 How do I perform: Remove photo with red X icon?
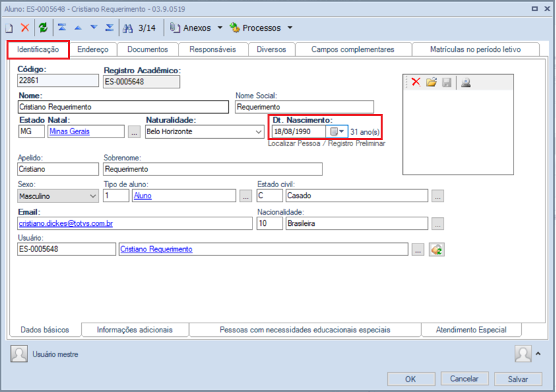click(x=416, y=82)
